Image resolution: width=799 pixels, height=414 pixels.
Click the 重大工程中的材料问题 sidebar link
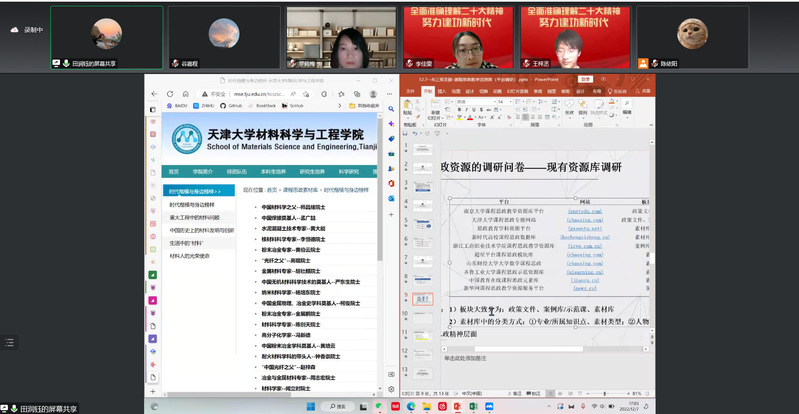pos(194,217)
